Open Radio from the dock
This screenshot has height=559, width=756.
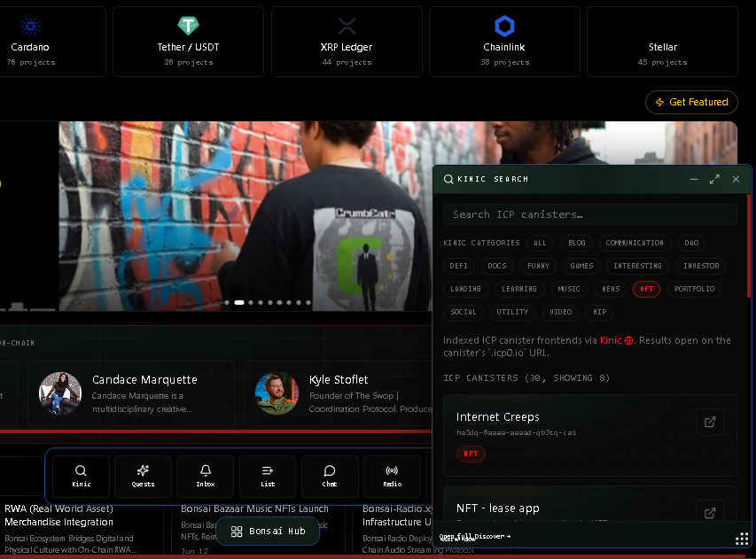coord(392,476)
